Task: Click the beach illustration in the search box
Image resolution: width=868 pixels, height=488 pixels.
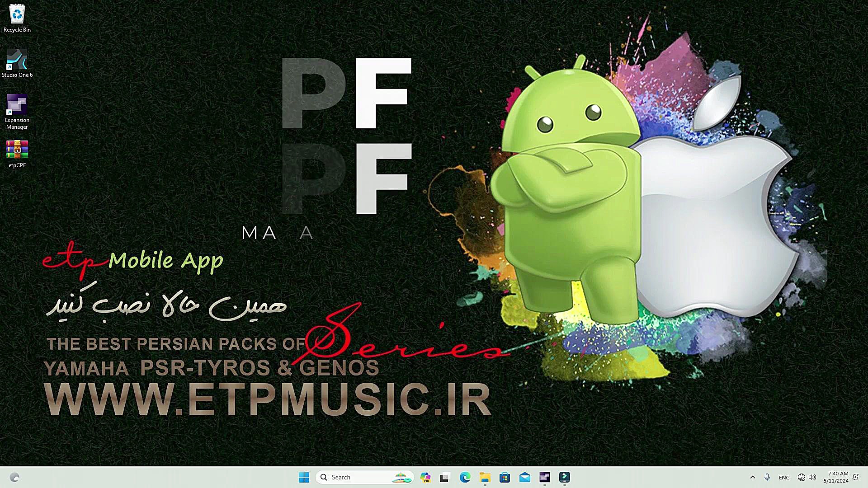Action: (401, 477)
